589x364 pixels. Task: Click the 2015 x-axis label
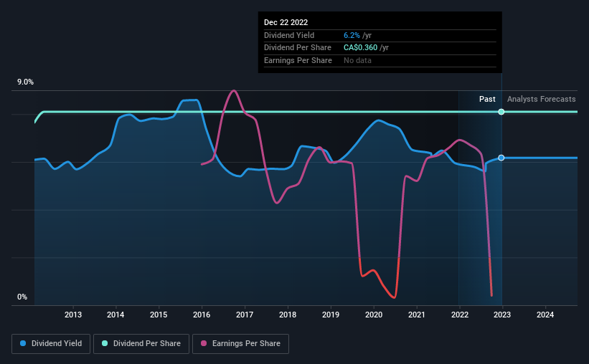click(x=159, y=315)
